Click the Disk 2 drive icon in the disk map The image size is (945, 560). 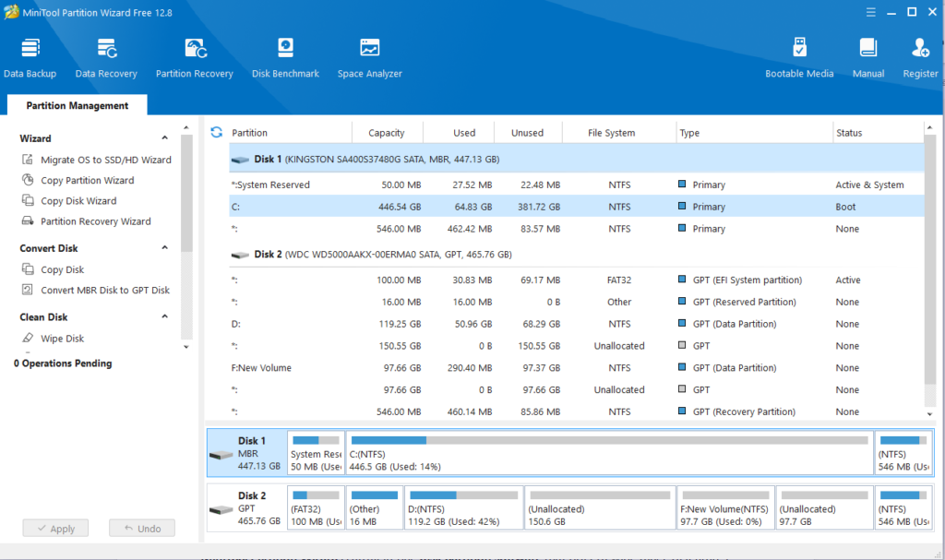(221, 509)
